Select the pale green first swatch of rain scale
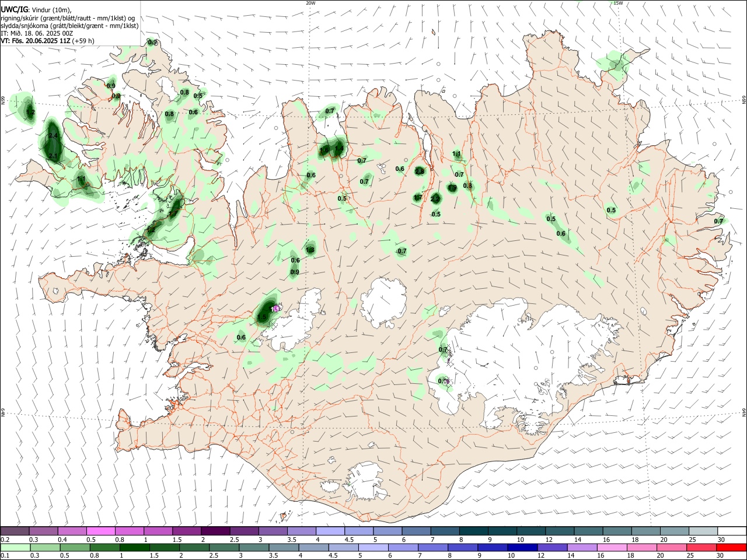The image size is (747, 560). [x=15, y=547]
